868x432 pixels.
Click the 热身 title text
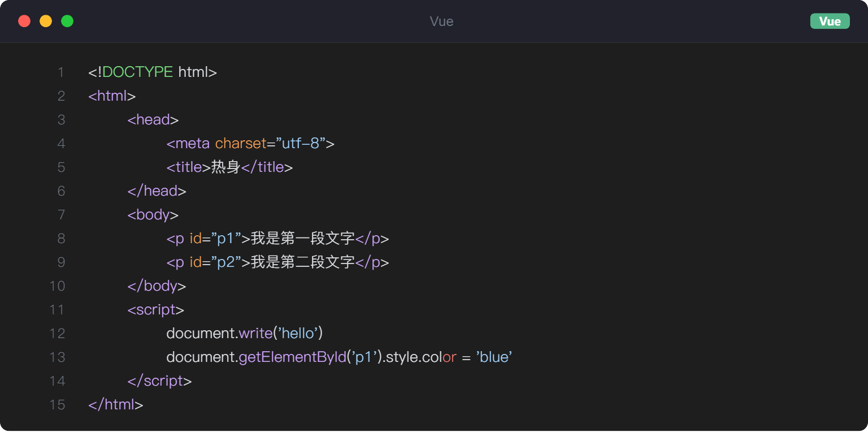225,167
